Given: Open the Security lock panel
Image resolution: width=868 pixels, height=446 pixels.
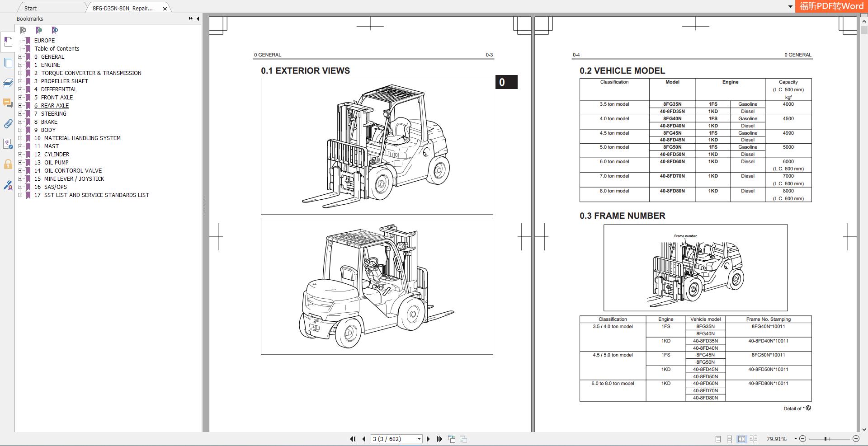Looking at the screenshot, I should (x=8, y=164).
